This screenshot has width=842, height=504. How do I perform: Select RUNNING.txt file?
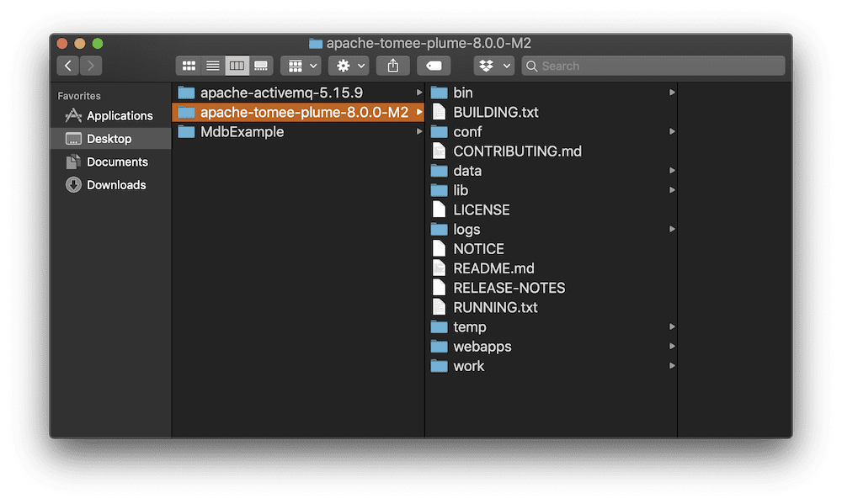[551, 308]
